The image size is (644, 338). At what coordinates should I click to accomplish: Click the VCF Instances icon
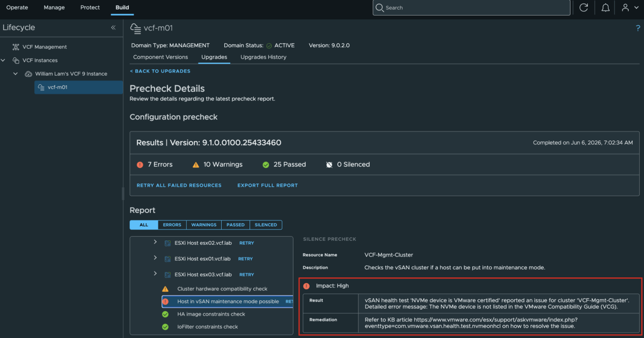click(16, 60)
